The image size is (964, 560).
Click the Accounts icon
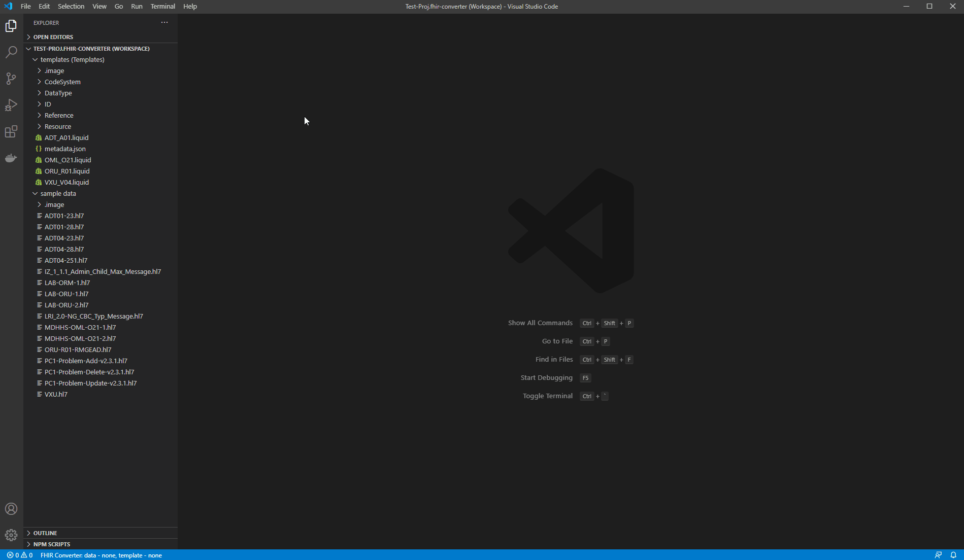tap(11, 509)
